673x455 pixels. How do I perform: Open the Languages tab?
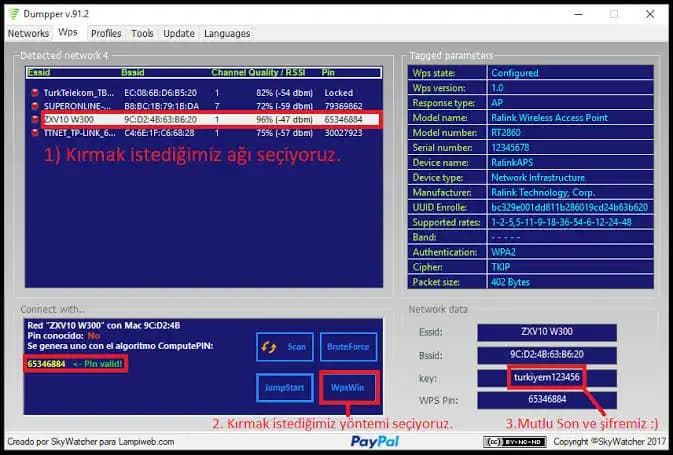pos(227,33)
